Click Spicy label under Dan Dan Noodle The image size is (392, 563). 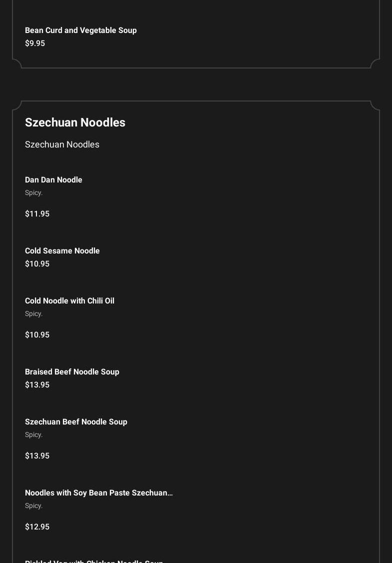[x=34, y=193]
